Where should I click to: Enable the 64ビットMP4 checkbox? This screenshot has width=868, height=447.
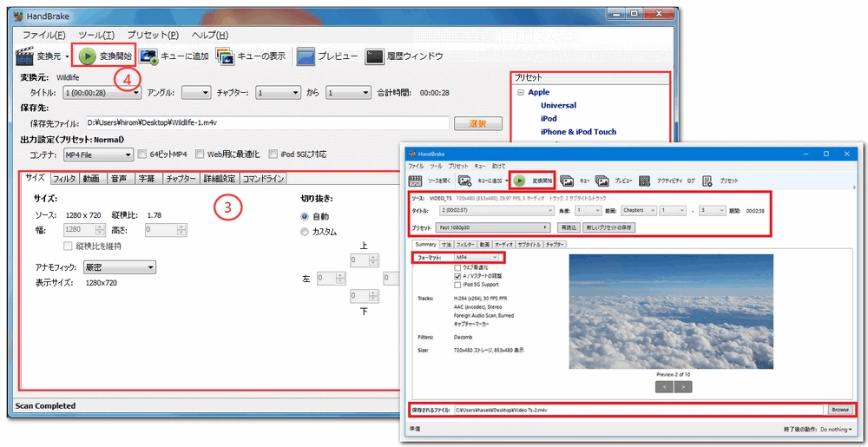click(142, 154)
